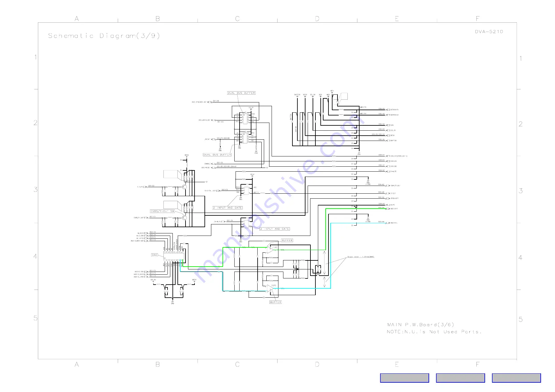Image resolution: width=555 pixels, height=392 pixels.
Task: Click the "ZERO-DET" output label
Action: pos(394,198)
